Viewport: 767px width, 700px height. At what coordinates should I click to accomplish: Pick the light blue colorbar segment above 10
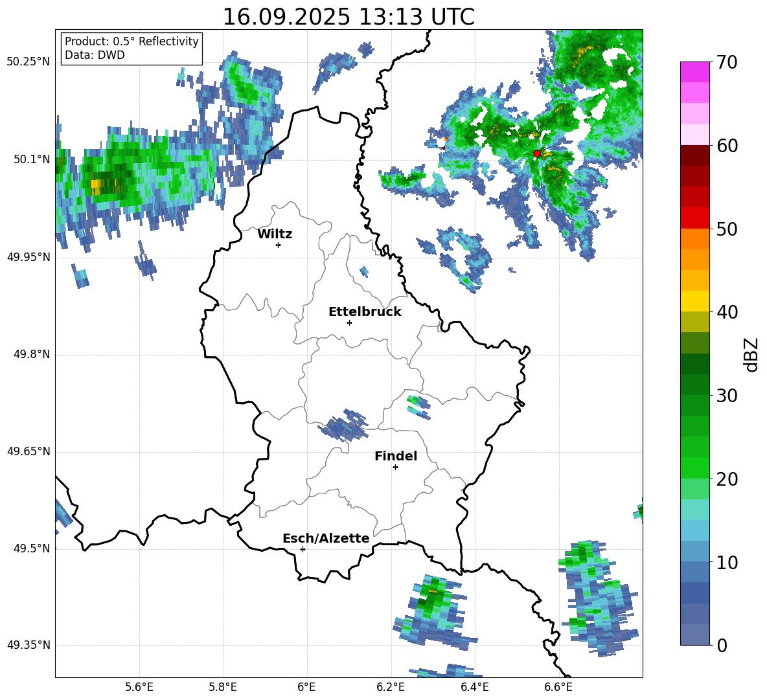pos(694,552)
